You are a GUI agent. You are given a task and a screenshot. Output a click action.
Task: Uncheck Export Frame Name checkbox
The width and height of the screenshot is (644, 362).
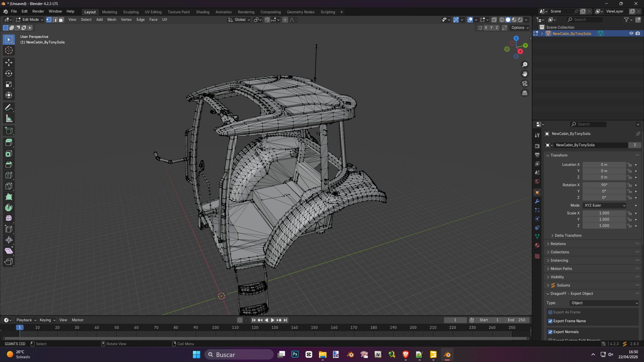(x=550, y=321)
